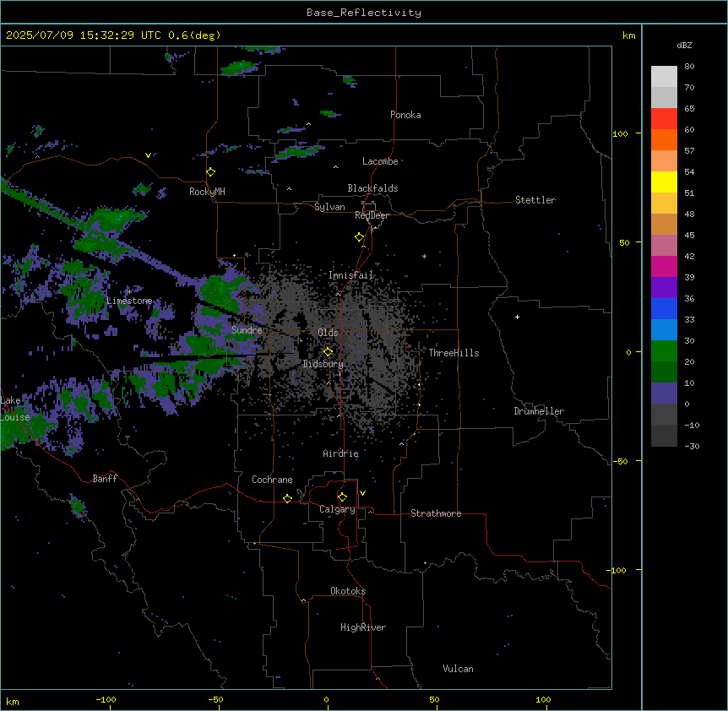The height and width of the screenshot is (711, 728).
Task: Click the km label in the bottom-left corner
Action: pyautogui.click(x=12, y=702)
